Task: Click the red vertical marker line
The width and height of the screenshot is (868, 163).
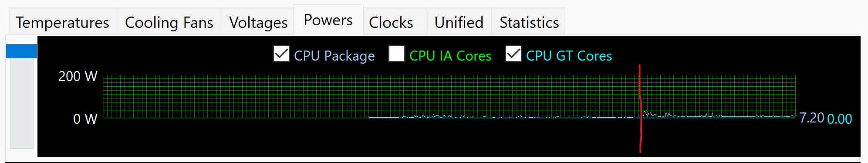Action: pos(640,109)
